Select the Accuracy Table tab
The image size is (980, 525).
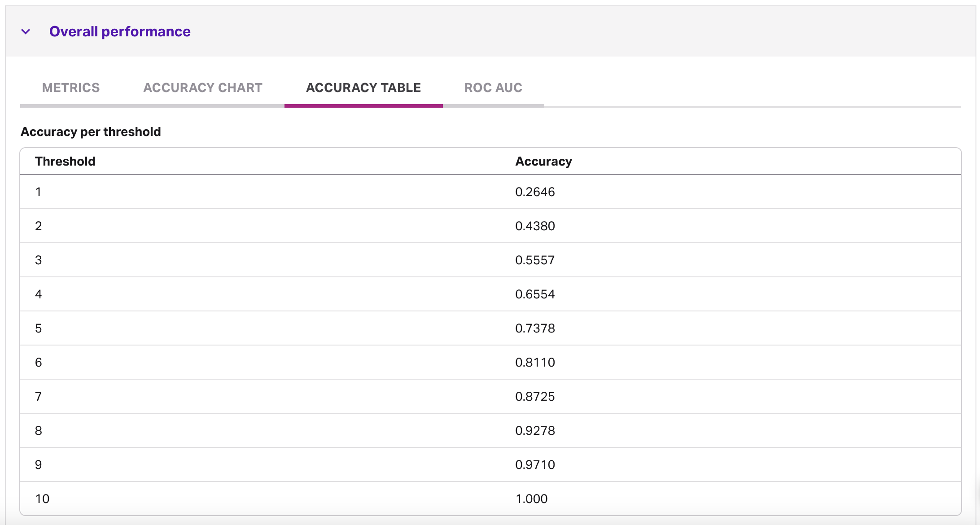coord(363,87)
